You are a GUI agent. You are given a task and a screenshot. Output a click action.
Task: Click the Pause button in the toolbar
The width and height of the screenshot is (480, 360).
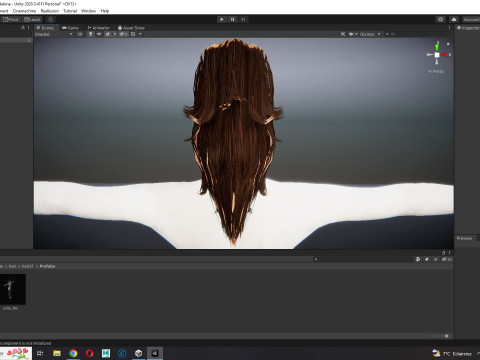pos(232,19)
